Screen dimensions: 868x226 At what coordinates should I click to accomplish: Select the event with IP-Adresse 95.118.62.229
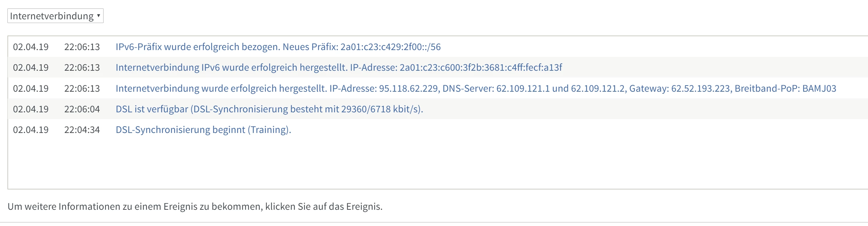475,88
